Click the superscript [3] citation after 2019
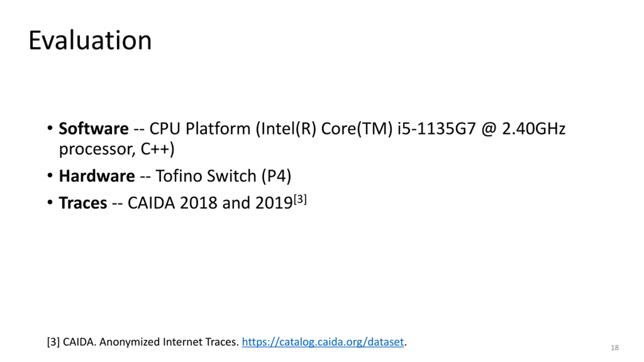This screenshot has width=644, height=362. click(x=300, y=200)
